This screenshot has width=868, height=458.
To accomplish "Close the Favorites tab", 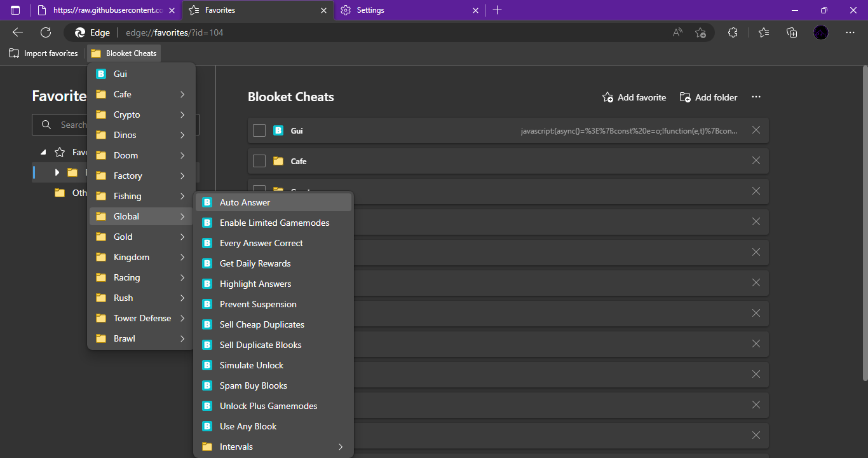I will coord(323,10).
